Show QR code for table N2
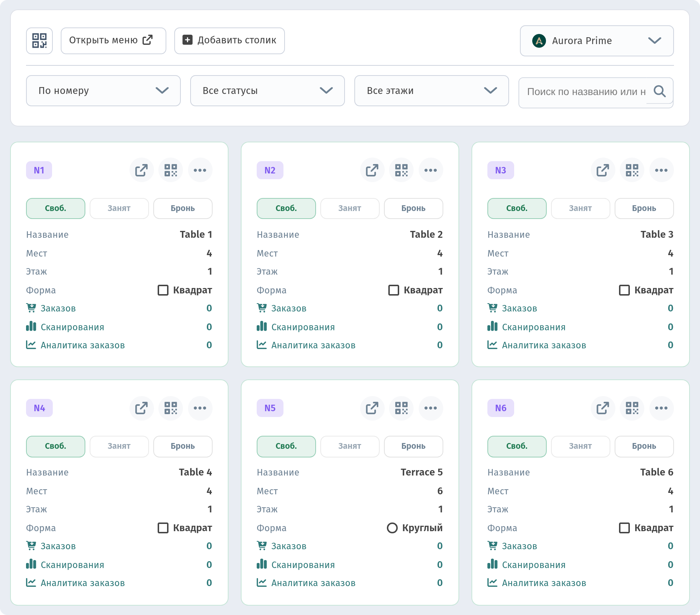 pos(401,170)
